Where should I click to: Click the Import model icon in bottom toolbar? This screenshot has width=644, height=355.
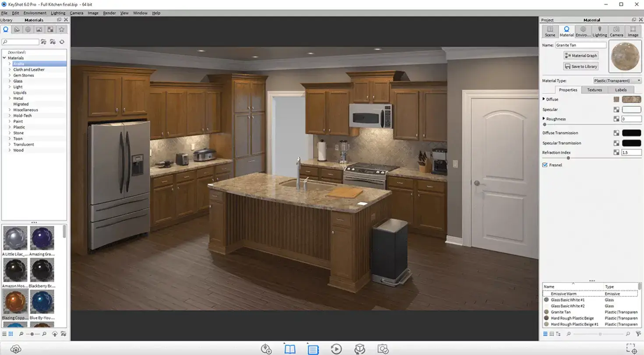pyautogui.click(x=266, y=349)
